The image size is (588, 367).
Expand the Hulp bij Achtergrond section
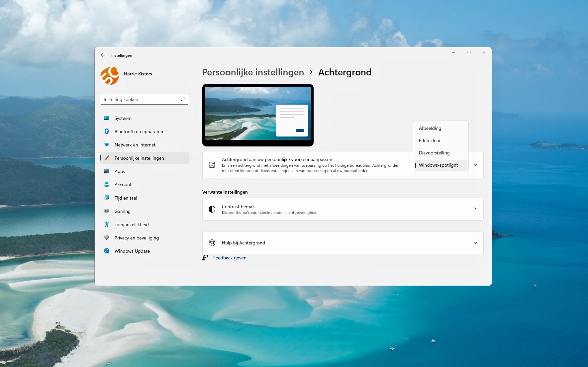click(x=475, y=243)
